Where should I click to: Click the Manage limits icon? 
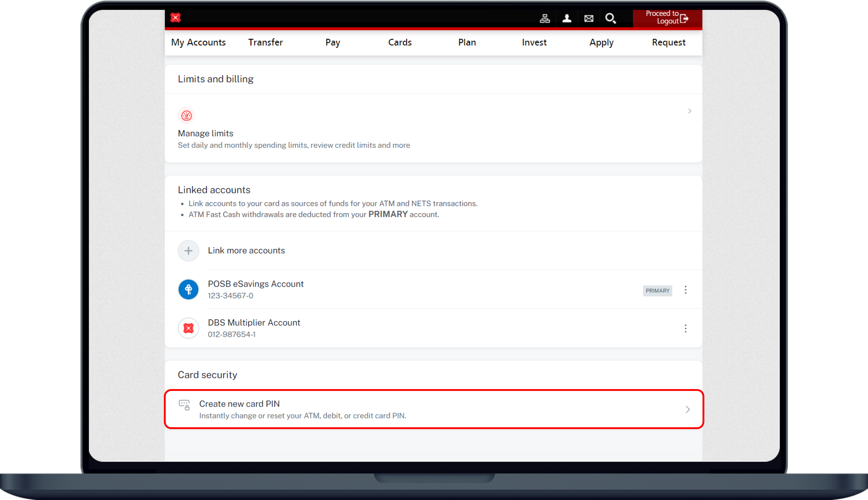[x=187, y=116]
